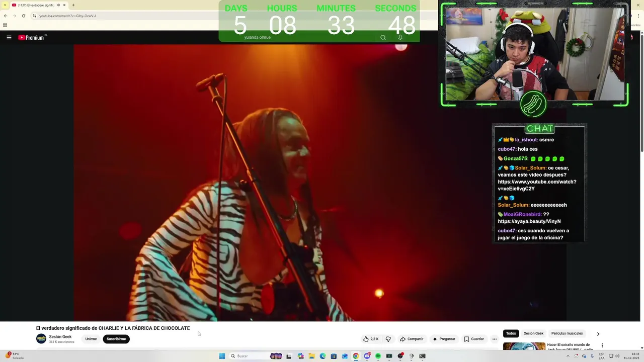The image size is (644, 362).
Task: Click la_ishout username in chat
Action: [x=526, y=140]
